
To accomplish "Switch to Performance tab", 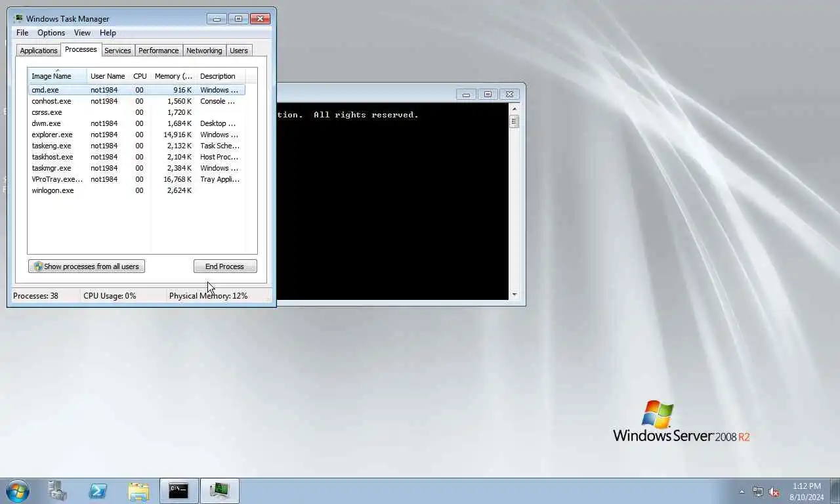I will click(158, 51).
